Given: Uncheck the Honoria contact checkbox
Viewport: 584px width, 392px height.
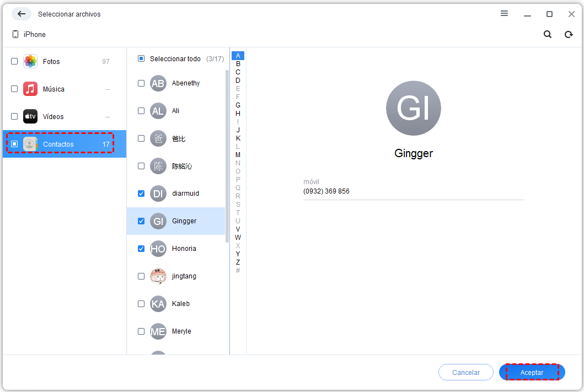Looking at the screenshot, I should point(141,249).
